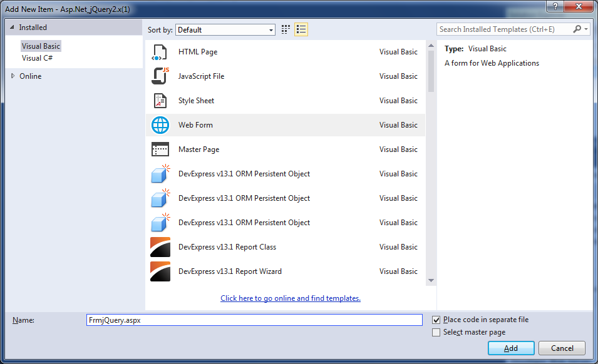Select Visual Basic in the tree
This screenshot has height=364, width=598.
(x=41, y=46)
